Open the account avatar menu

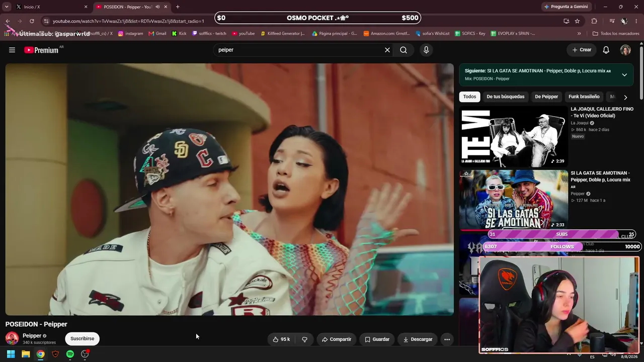pyautogui.click(x=625, y=50)
